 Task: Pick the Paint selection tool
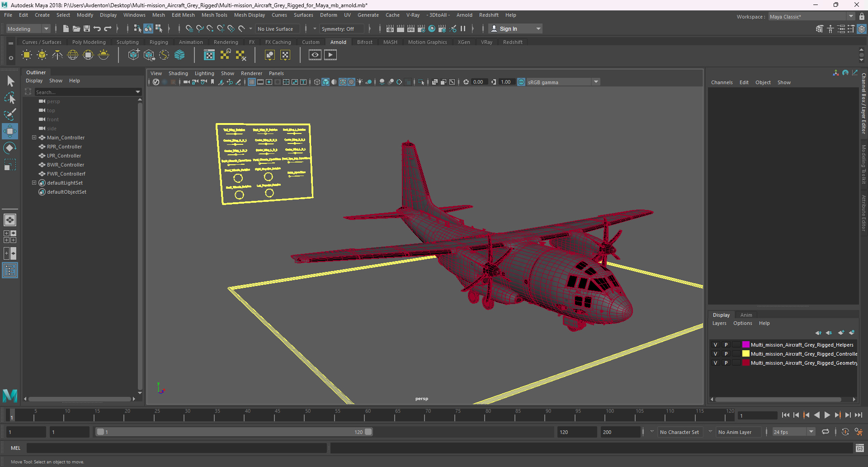(10, 114)
